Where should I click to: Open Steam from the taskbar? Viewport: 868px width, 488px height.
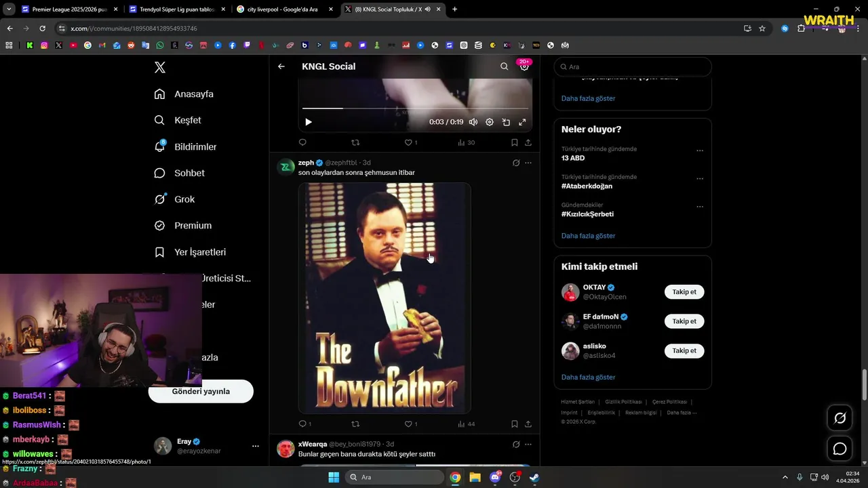point(534,477)
